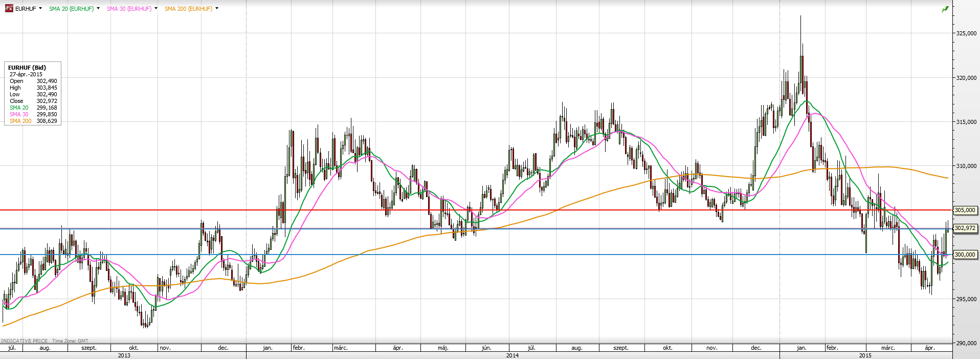Click the Close row label in legend

(x=16, y=101)
